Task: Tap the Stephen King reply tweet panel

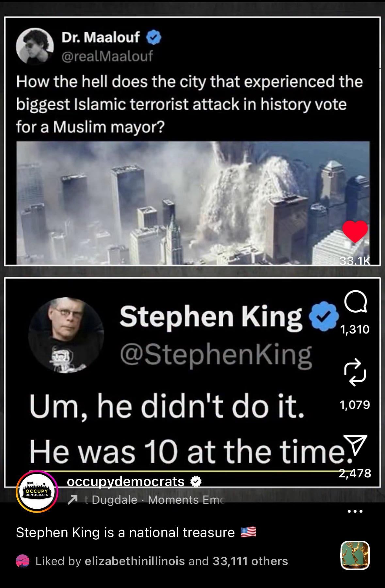Action: click(x=192, y=382)
